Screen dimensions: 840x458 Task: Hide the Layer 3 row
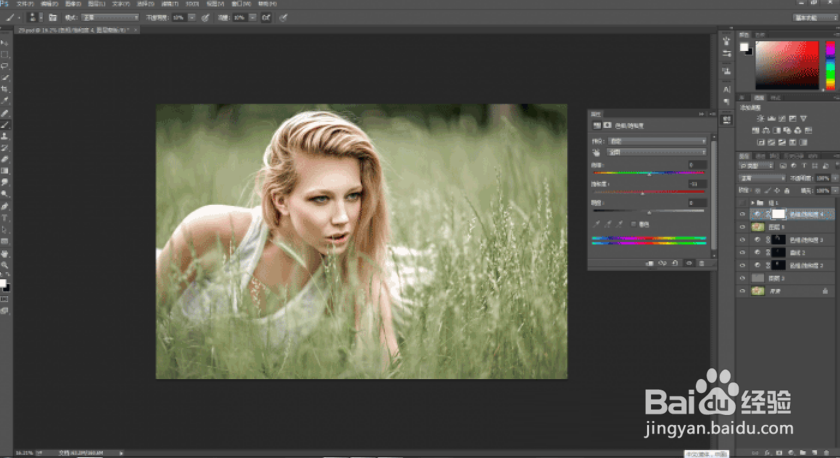pyautogui.click(x=742, y=278)
